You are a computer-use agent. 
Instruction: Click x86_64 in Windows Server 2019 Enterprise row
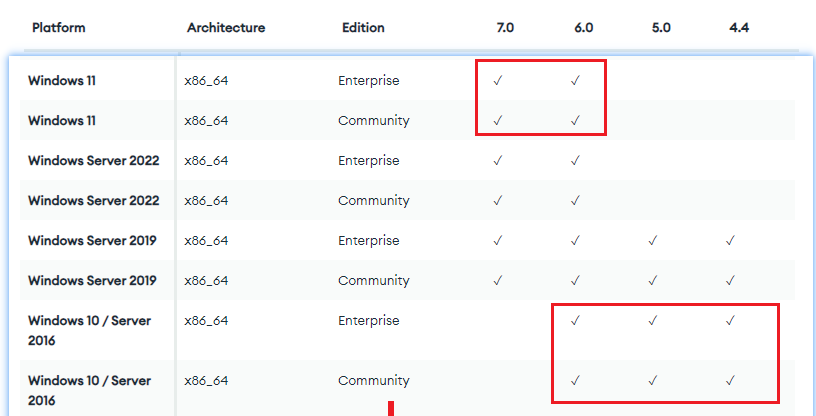tap(206, 242)
